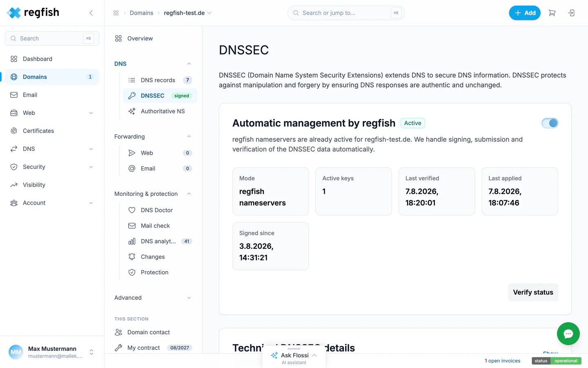Collapse Monitoring & protection section
Image resolution: width=588 pixels, height=368 pixels.
pyautogui.click(x=189, y=194)
